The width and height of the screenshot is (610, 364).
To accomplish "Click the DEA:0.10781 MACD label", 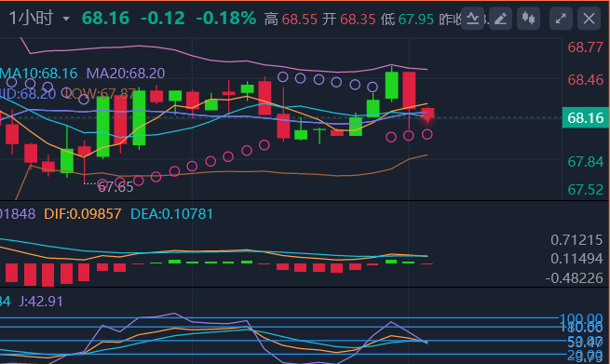I will click(x=171, y=214).
